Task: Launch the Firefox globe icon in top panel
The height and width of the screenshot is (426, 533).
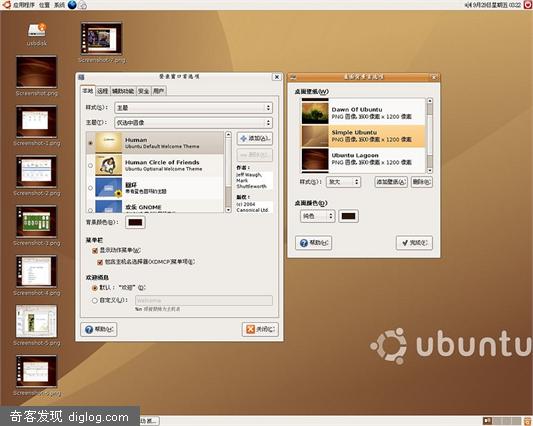Action: point(72,5)
